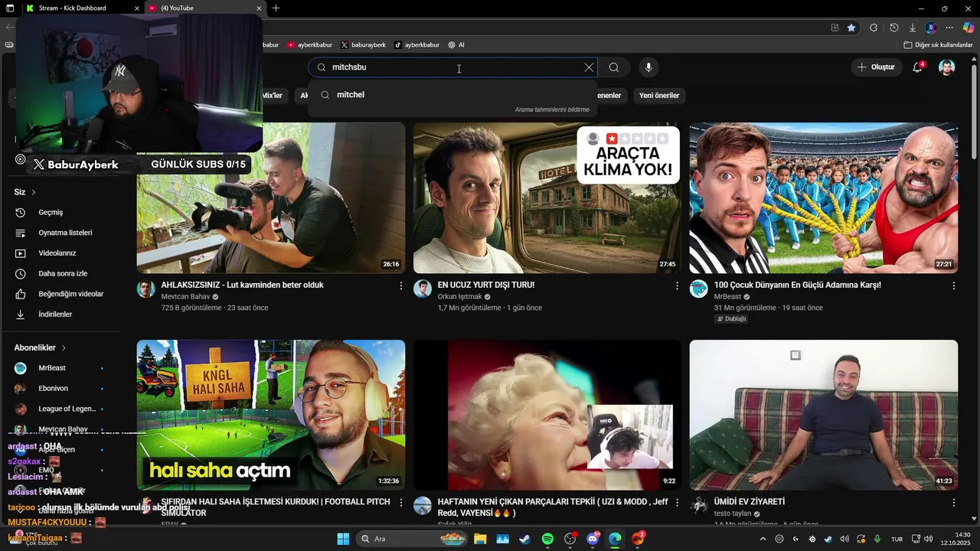Click the Oluştur create button
This screenshot has height=551, width=980.
tap(876, 67)
